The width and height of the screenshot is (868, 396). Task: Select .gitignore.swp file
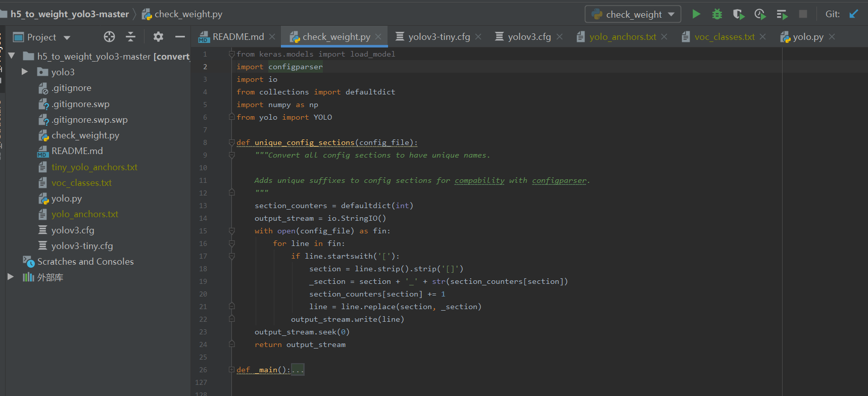[x=80, y=104]
